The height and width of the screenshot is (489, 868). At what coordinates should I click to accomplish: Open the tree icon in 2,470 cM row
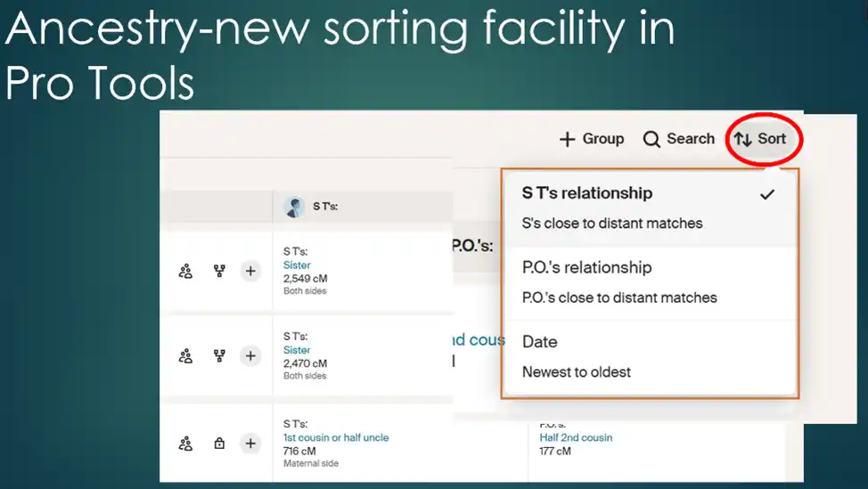(x=220, y=355)
